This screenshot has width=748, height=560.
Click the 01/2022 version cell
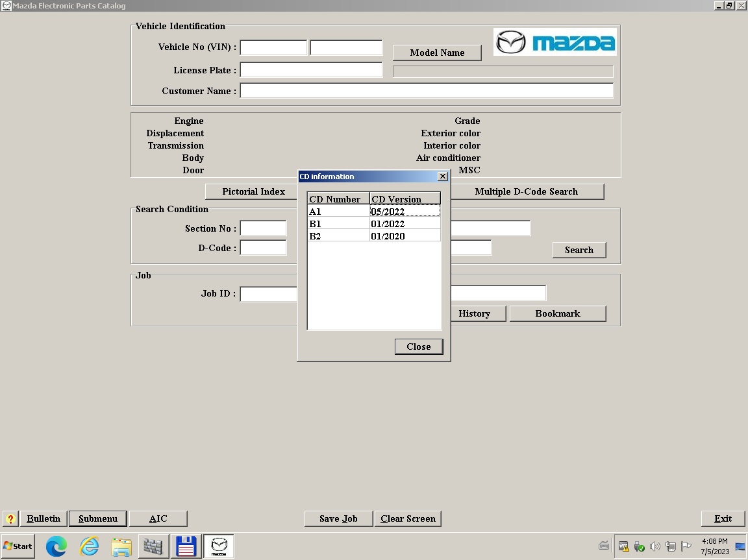coord(405,223)
